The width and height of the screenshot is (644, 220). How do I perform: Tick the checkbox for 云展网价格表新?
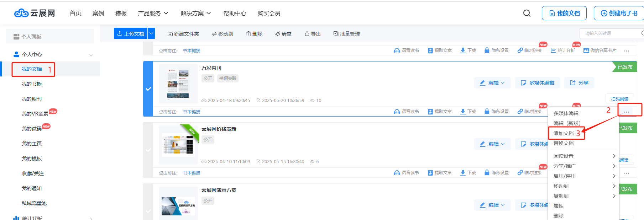point(148,150)
